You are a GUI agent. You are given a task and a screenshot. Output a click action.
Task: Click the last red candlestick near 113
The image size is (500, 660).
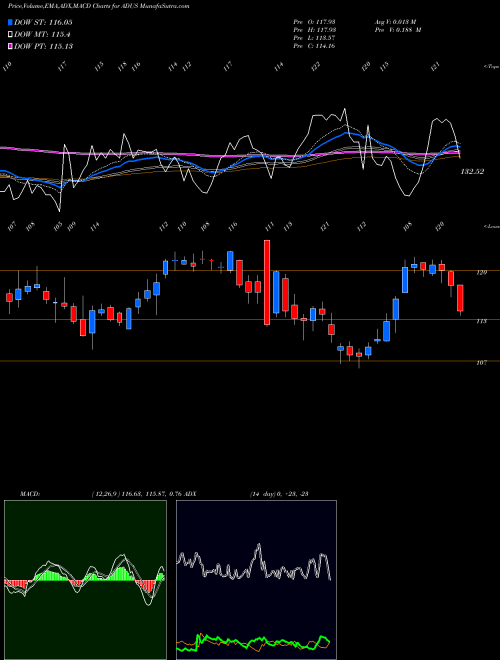point(460,298)
